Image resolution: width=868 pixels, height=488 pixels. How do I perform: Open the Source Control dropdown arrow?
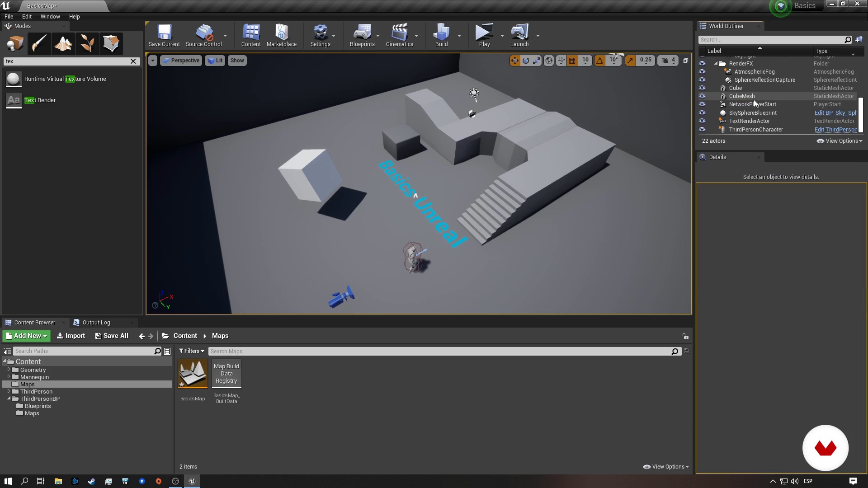click(225, 36)
